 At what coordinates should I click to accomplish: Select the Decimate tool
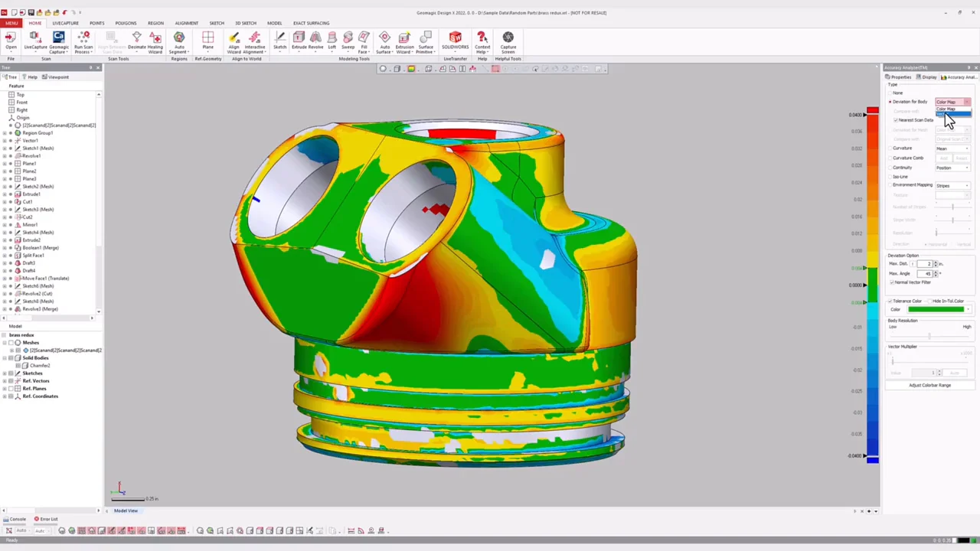[x=137, y=41]
